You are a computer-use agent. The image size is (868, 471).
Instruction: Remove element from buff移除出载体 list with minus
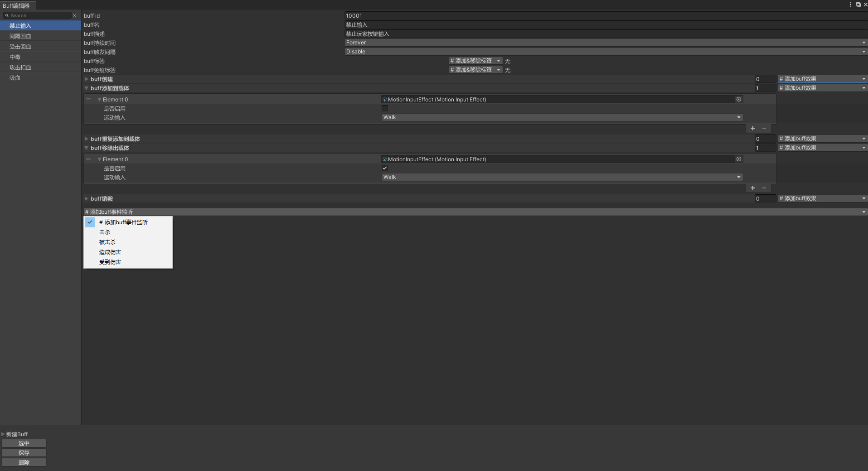[764, 188]
